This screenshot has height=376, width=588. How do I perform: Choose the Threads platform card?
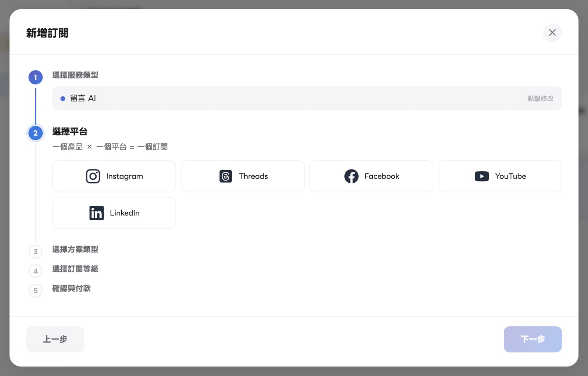pyautogui.click(x=243, y=176)
